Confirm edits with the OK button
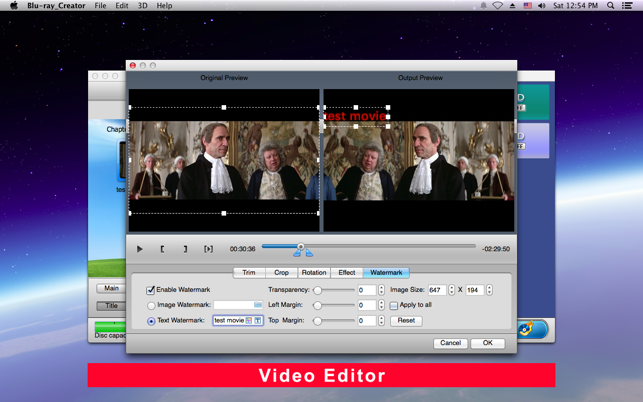The image size is (643, 402). click(x=488, y=343)
